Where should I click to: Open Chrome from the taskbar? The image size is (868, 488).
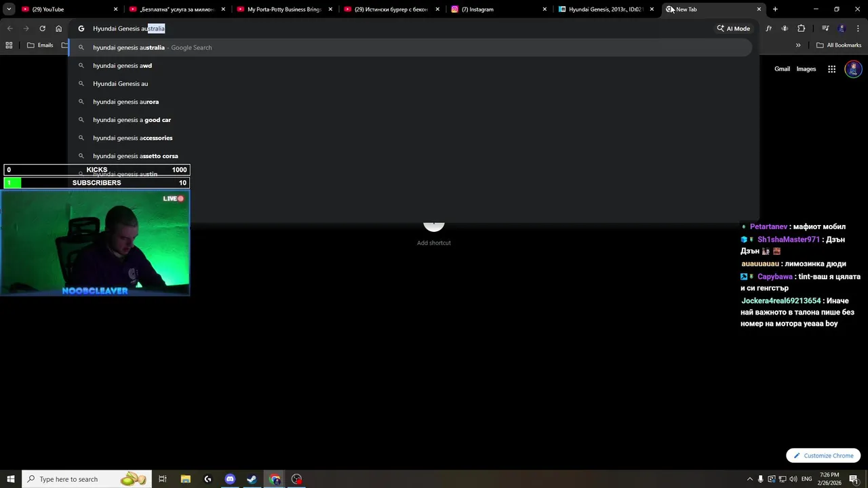click(x=275, y=479)
